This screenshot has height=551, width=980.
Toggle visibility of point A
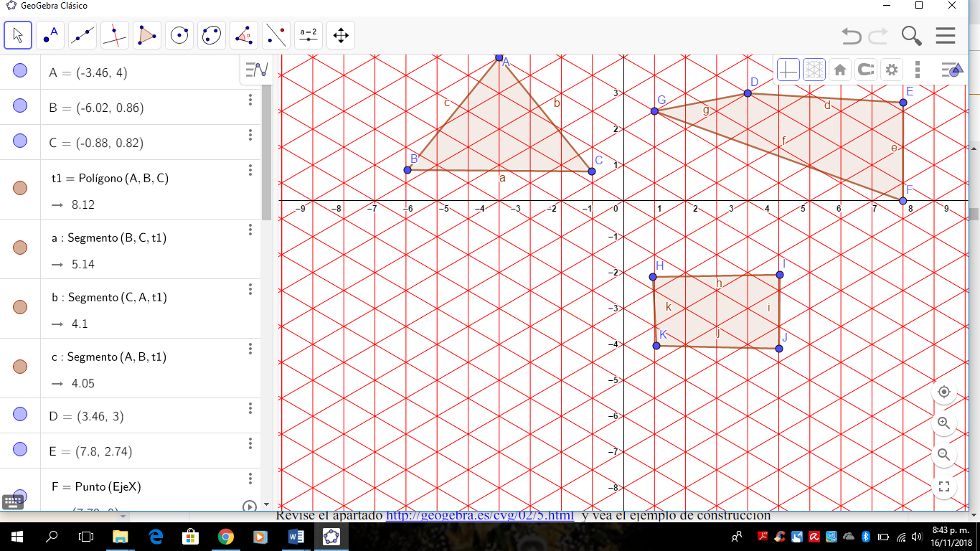[x=20, y=72]
